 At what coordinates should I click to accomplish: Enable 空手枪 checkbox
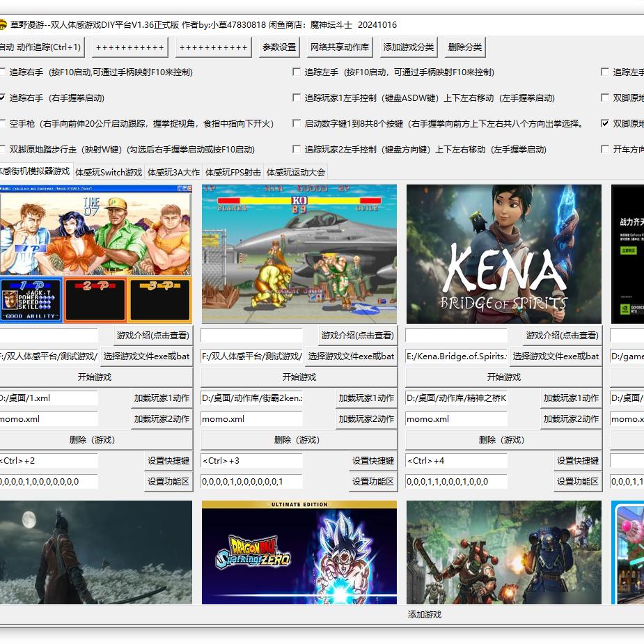[x=3, y=123]
